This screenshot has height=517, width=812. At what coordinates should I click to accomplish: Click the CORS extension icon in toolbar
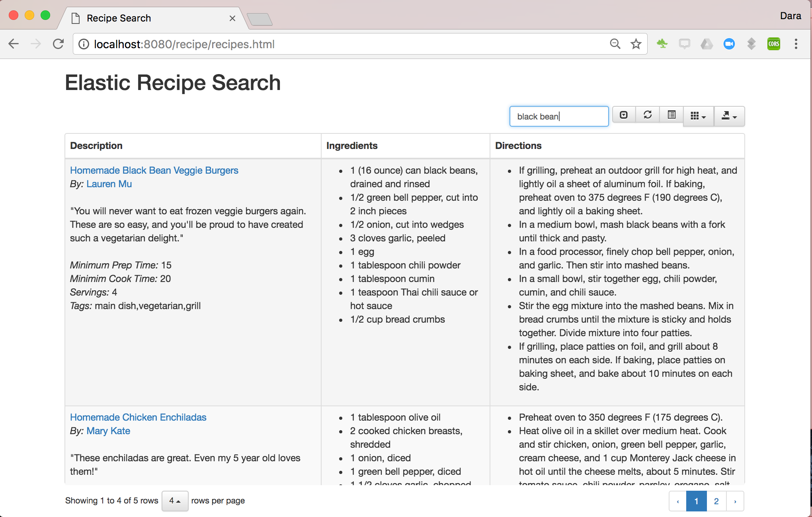[x=773, y=44]
